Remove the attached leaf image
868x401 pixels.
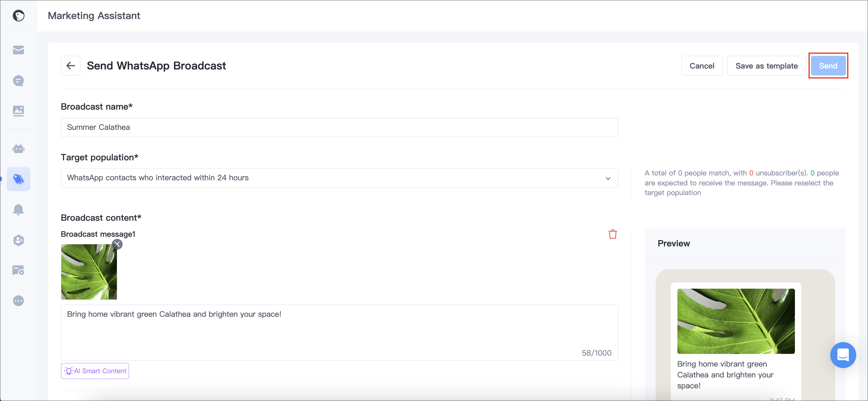coord(117,244)
